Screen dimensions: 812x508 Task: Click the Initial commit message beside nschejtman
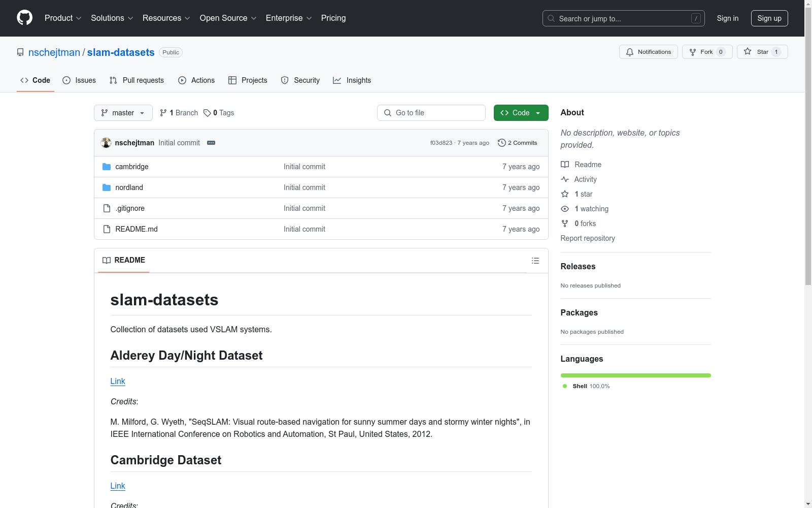point(179,143)
